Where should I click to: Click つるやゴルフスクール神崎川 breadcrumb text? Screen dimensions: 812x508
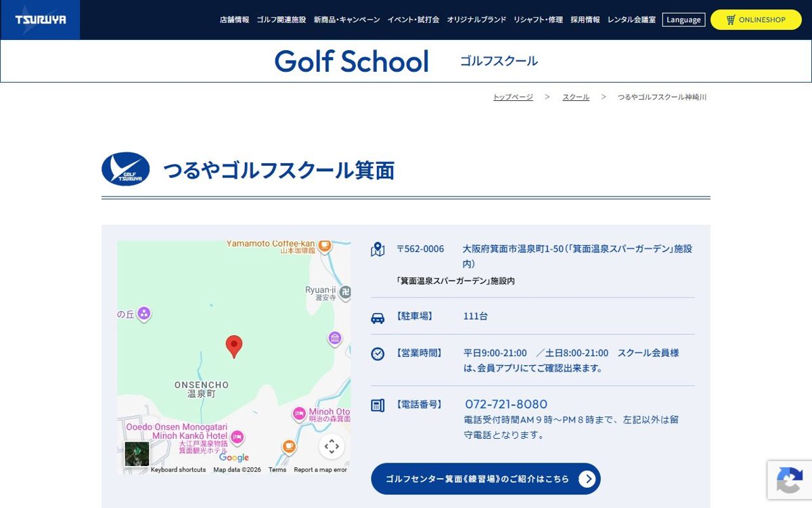pos(662,97)
